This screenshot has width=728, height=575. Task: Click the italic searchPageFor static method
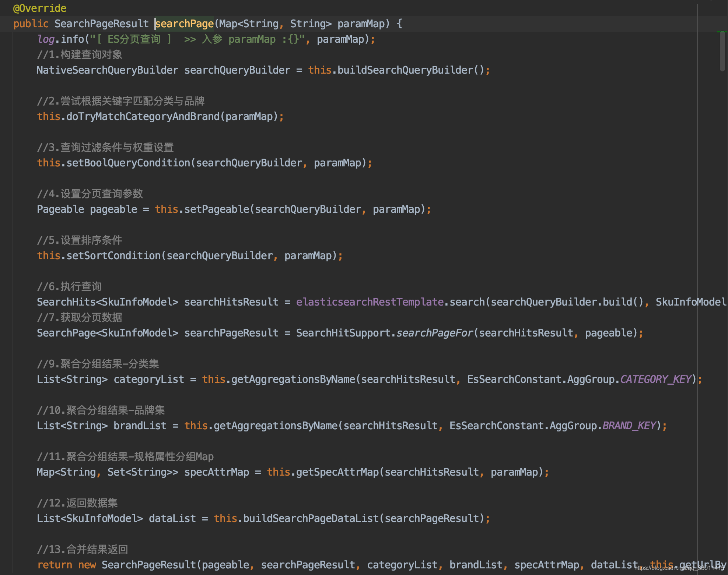coord(434,333)
